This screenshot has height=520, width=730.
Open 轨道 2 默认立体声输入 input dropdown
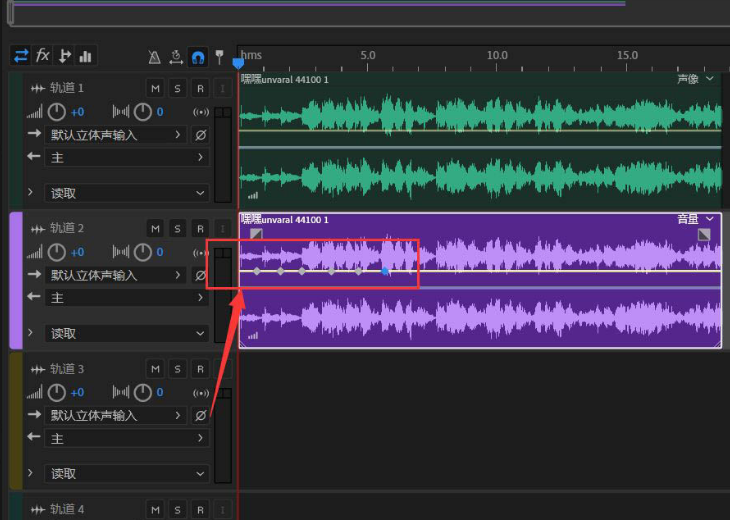click(116, 275)
